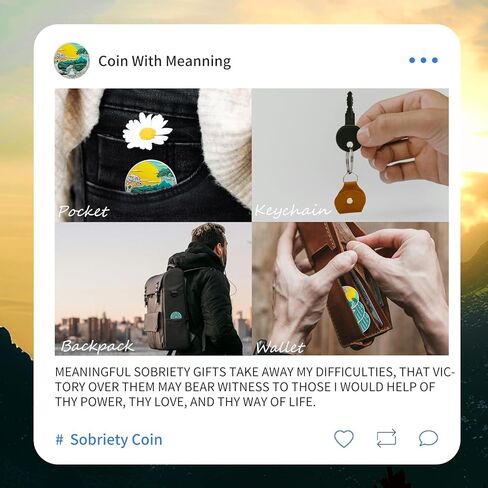The image size is (488, 488).
Task: Click the white daisy flower on jeans
Action: 147,131
